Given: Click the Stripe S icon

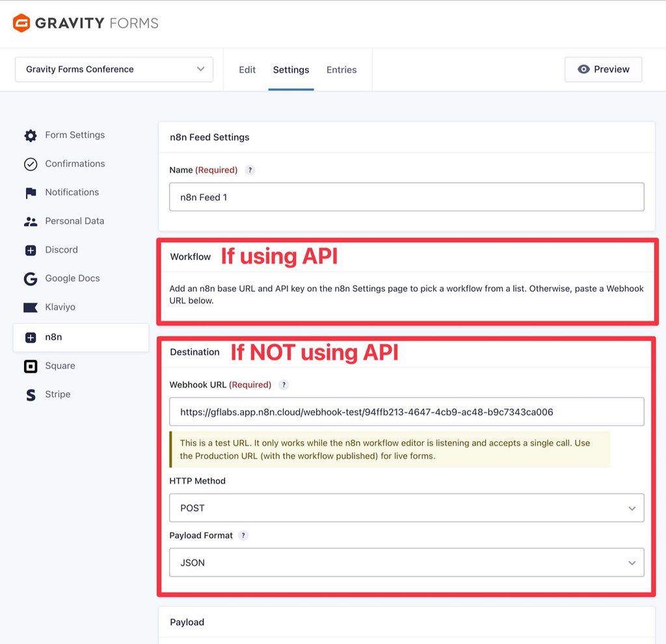Looking at the screenshot, I should coord(31,395).
